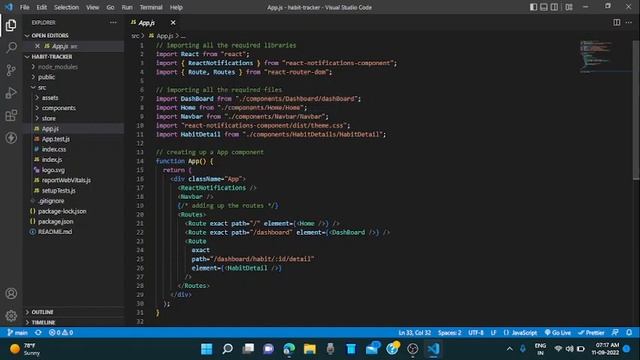Screen dimensions: 640x360
Task: Click the Synchronize Changes icon
Action: (38, 333)
